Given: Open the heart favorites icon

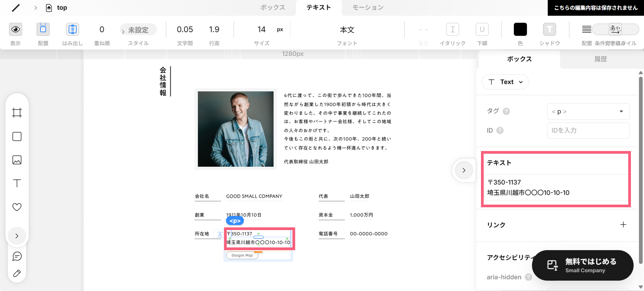Looking at the screenshot, I should pyautogui.click(x=17, y=207).
